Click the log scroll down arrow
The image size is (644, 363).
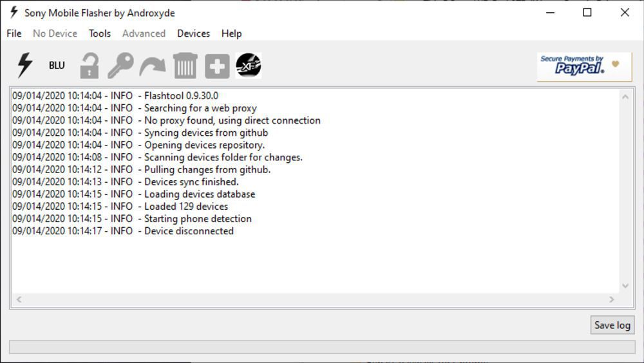click(x=625, y=286)
